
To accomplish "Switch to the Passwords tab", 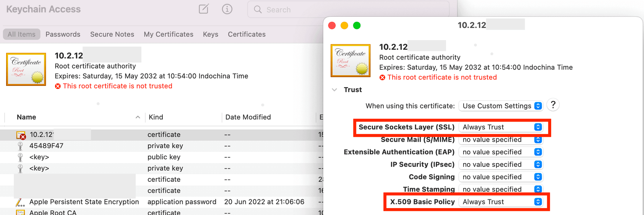I will click(x=63, y=34).
